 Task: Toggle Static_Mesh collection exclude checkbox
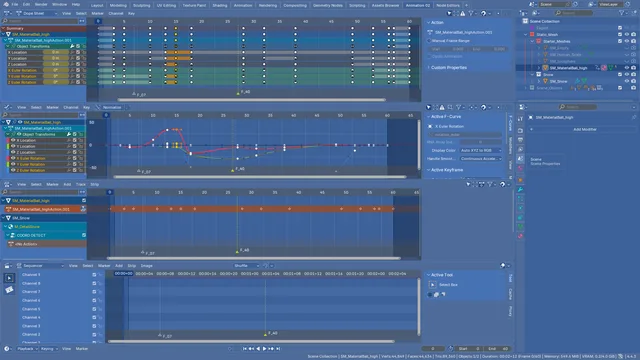620,35
